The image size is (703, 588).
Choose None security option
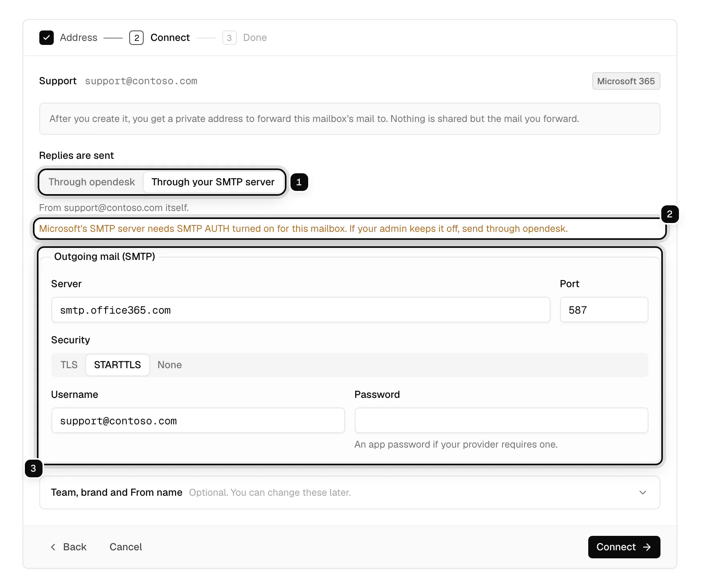[x=170, y=365]
